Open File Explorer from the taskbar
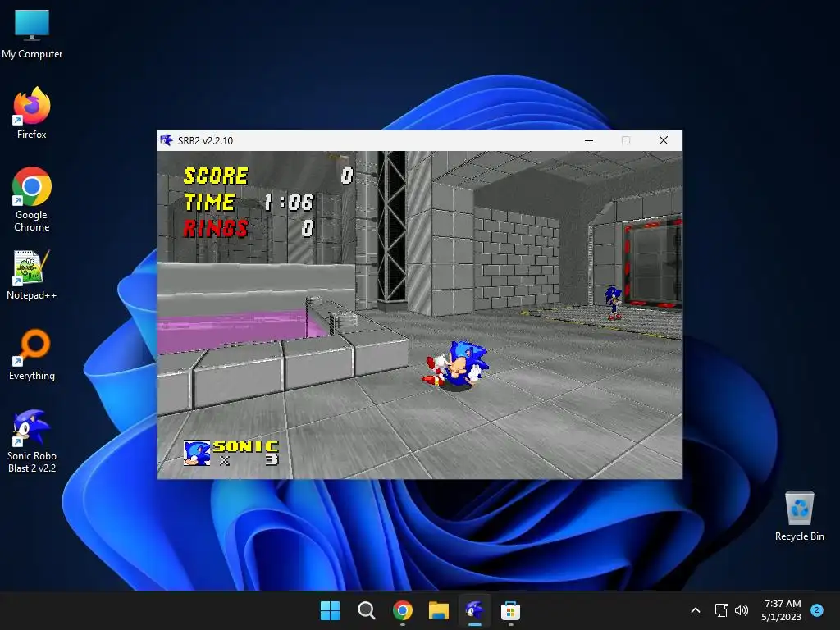 (x=438, y=610)
